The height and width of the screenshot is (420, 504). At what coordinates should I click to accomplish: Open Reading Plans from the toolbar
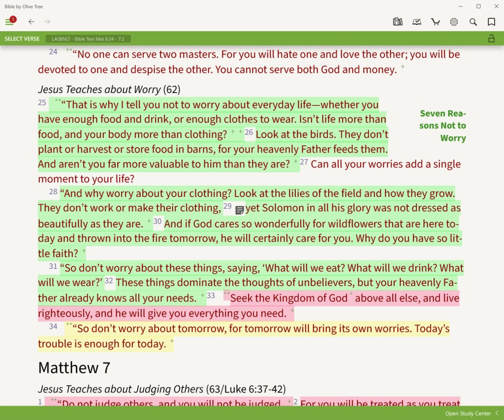tap(416, 22)
